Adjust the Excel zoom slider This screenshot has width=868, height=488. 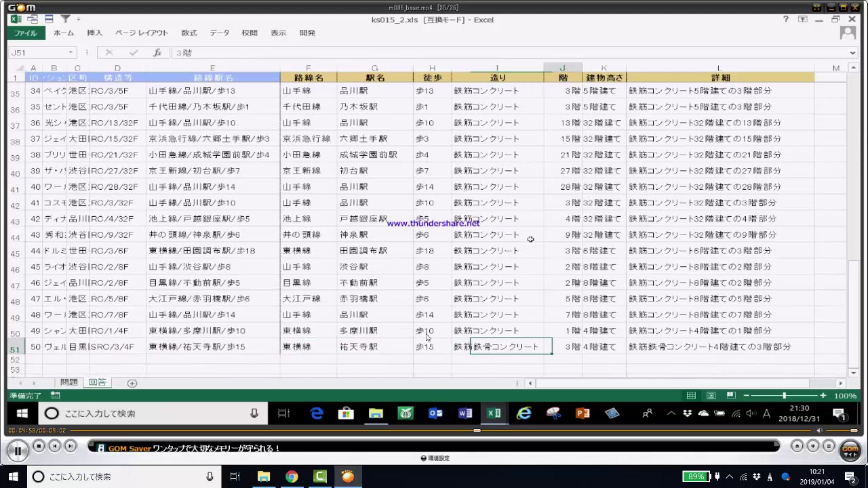coord(784,396)
